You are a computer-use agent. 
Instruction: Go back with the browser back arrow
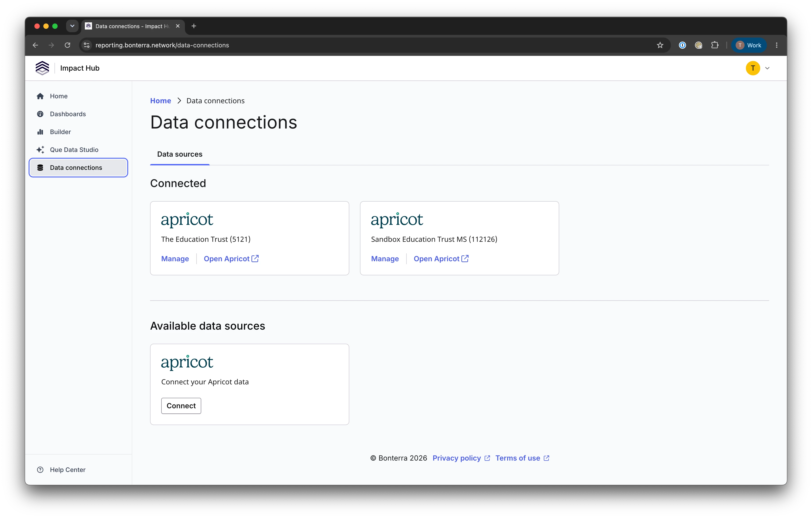click(36, 45)
